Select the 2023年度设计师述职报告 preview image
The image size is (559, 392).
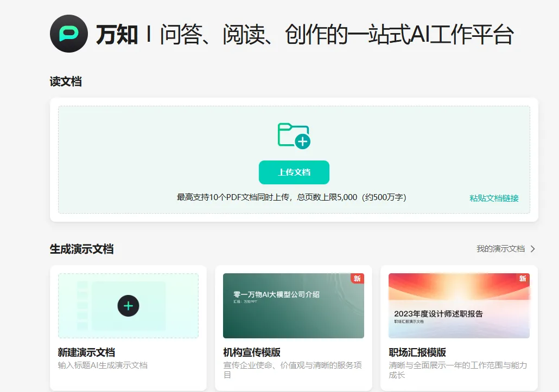(459, 305)
